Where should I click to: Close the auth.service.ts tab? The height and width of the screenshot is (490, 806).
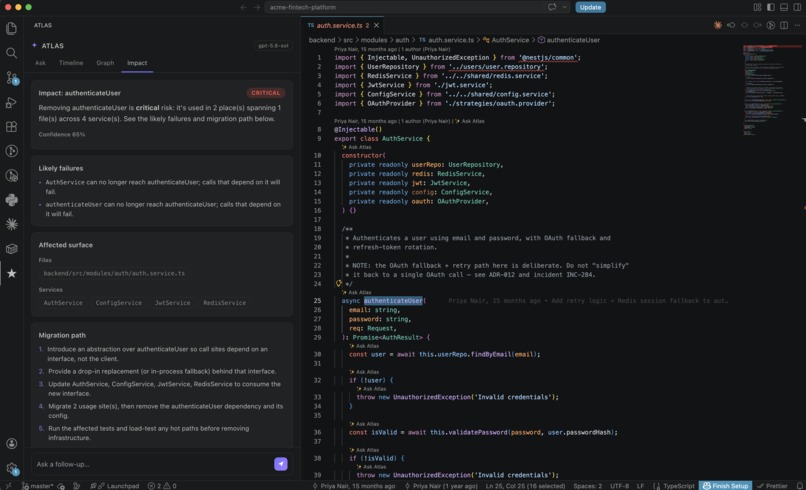click(x=376, y=25)
